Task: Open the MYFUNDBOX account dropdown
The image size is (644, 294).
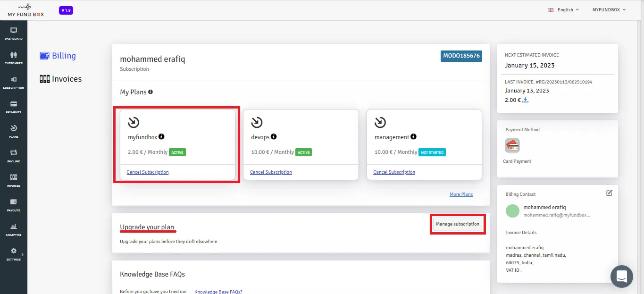Action: coord(609,10)
